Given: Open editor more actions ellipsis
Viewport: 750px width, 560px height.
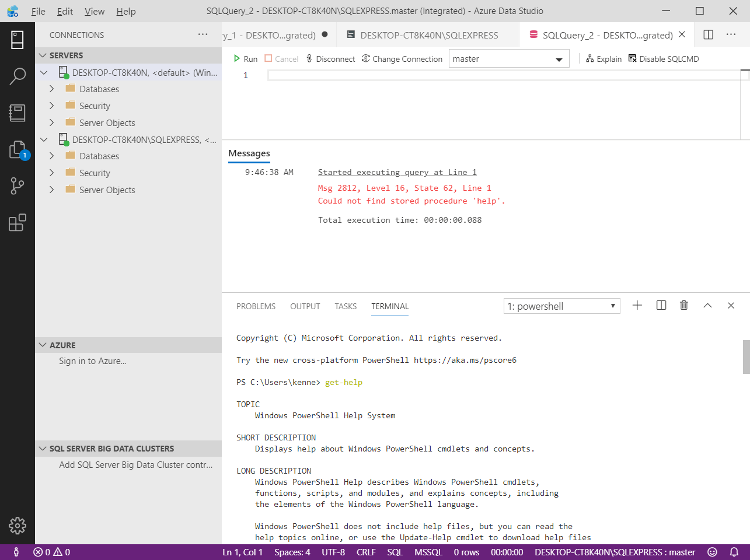Looking at the screenshot, I should pyautogui.click(x=731, y=34).
